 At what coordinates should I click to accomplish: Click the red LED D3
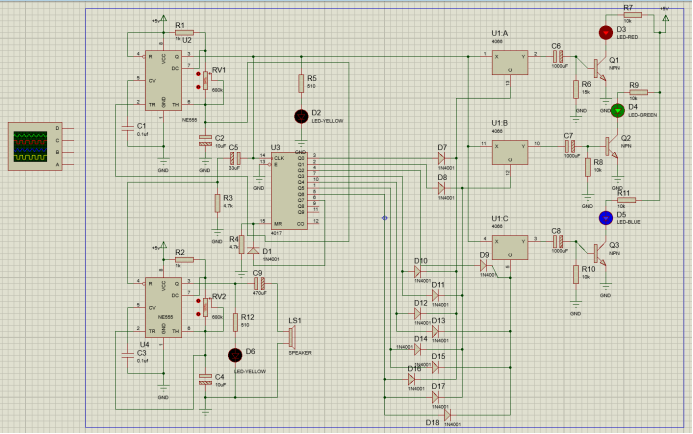(604, 32)
